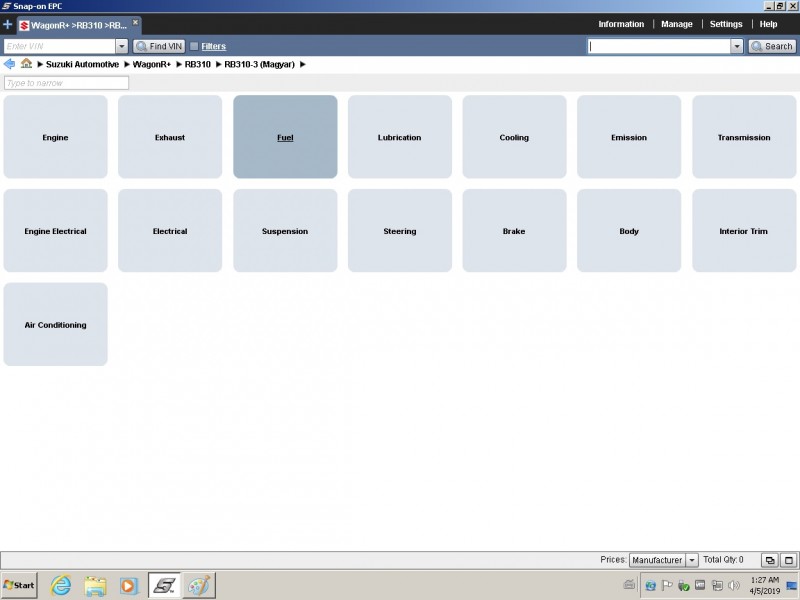Select the WagonR+ >RB310 tab
Image resolution: width=800 pixels, height=600 pixels.
[x=79, y=26]
